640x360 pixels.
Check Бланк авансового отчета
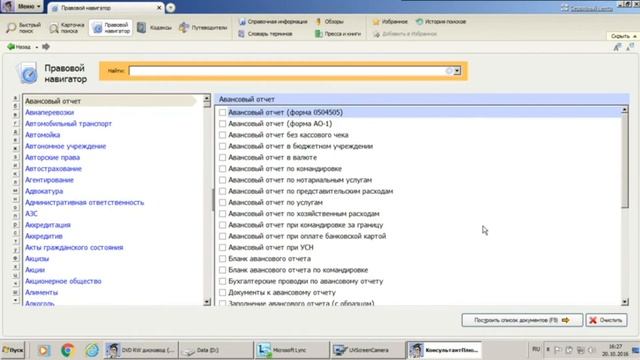(222, 259)
